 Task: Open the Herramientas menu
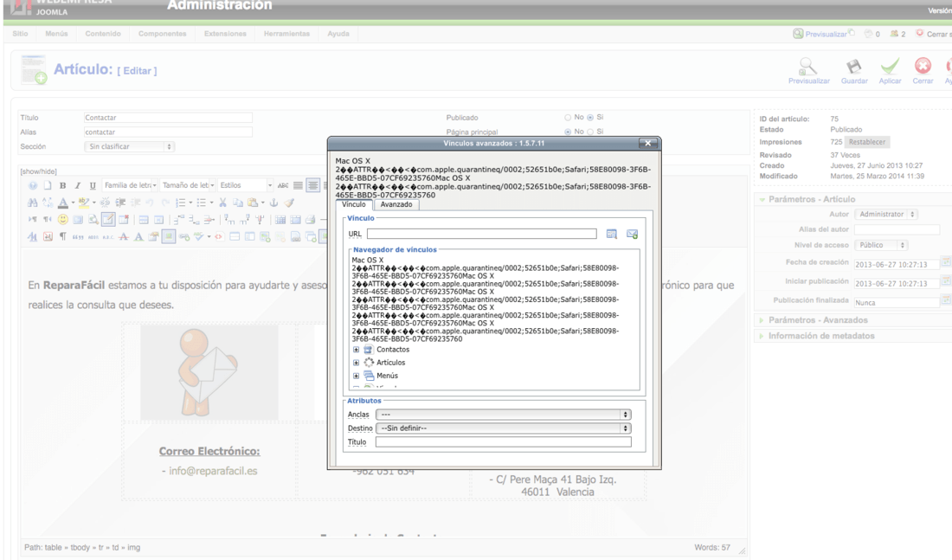point(286,34)
